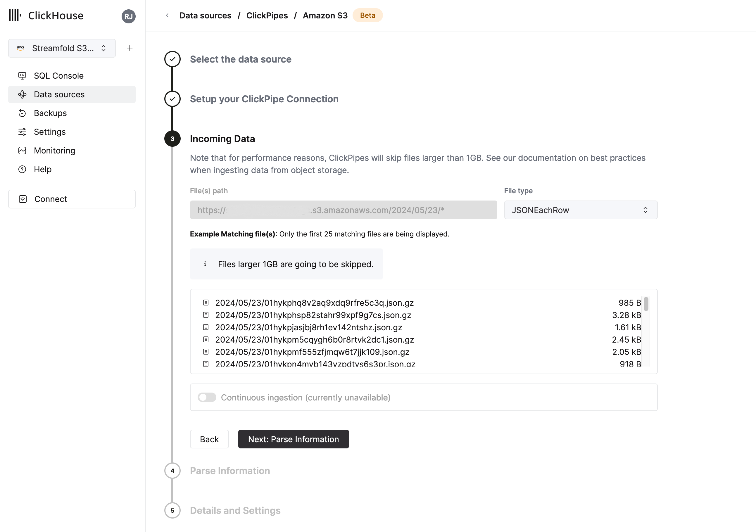
Task: Click the info icon in skipped files notice
Action: (205, 264)
